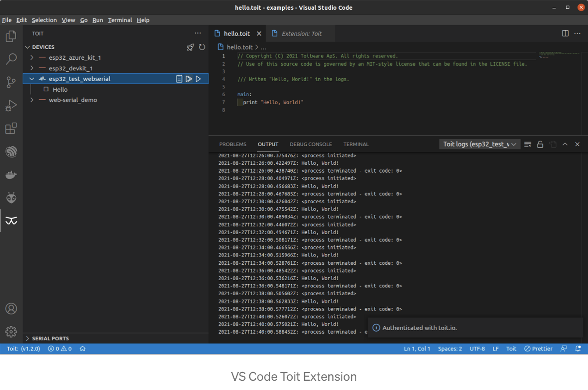Open the PlatformIO alien icon view
The image size is (588, 390).
[x=11, y=198]
